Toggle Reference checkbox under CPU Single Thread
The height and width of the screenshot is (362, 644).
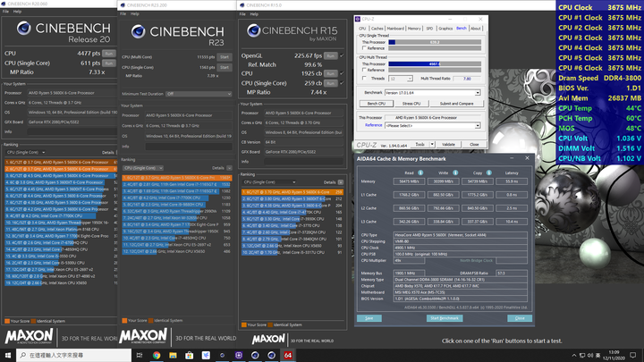[364, 48]
